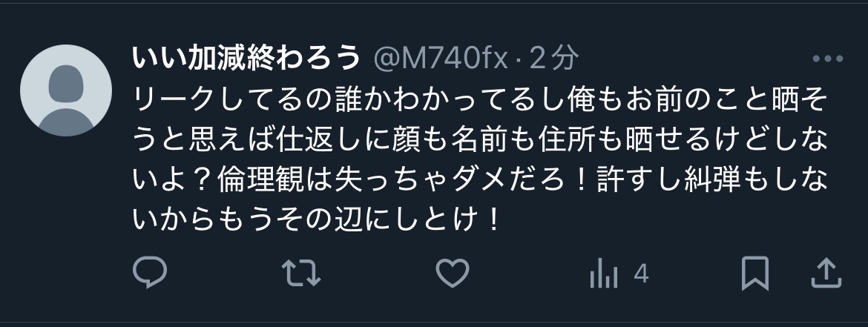Click the @M740fx handle

pyautogui.click(x=441, y=58)
